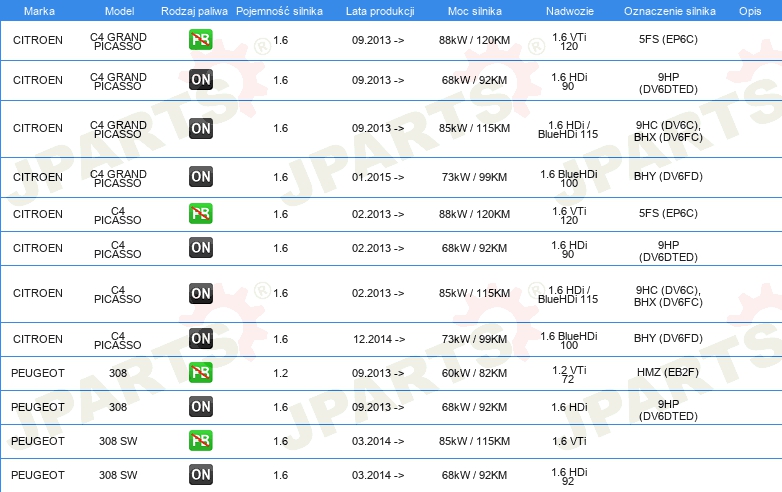Select 'BHY (DV6FD)' in the 01.2015 row
Viewport: 782px width, 492px height.
point(668,176)
